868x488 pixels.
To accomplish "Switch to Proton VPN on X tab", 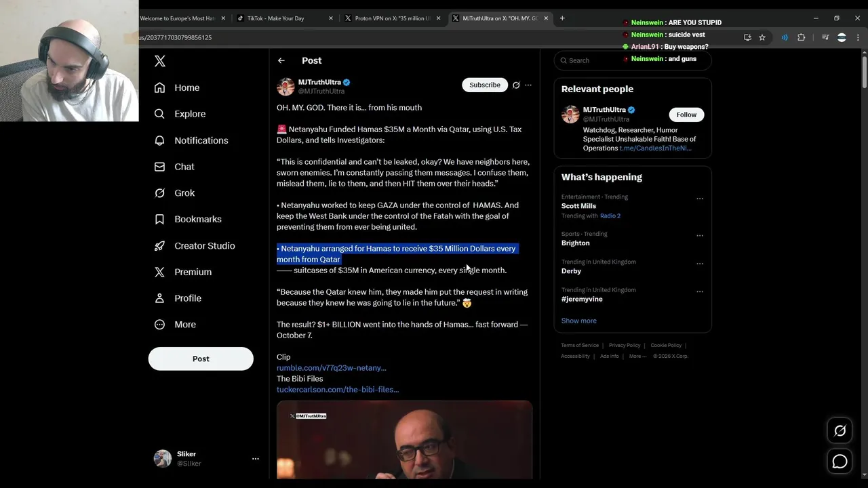I will point(393,18).
